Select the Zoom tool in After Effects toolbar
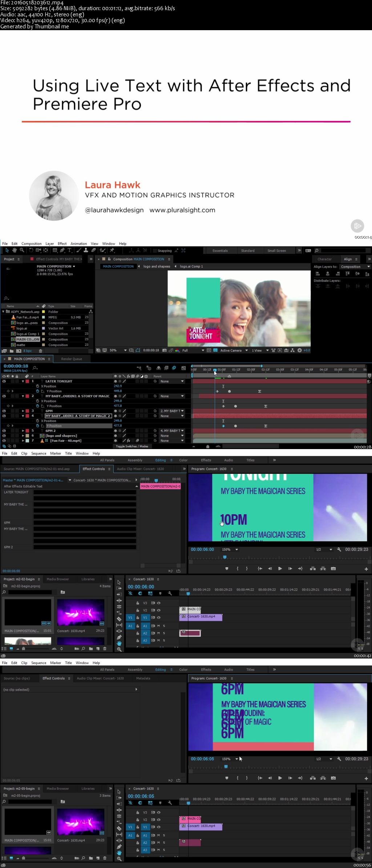The height and width of the screenshot is (868, 372). tap(22, 250)
